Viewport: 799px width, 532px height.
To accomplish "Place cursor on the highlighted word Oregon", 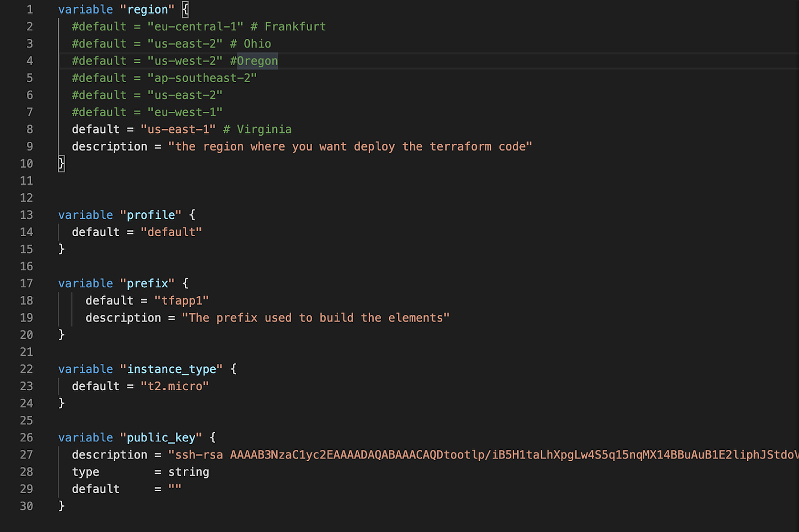I will point(257,61).
